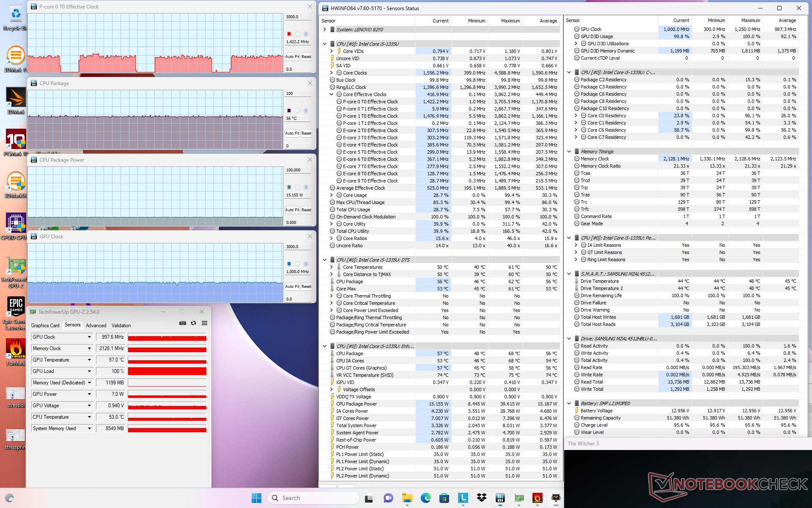Open Dropbox from the taskbar
Viewport: 812px width, 508px height.
coord(481,498)
